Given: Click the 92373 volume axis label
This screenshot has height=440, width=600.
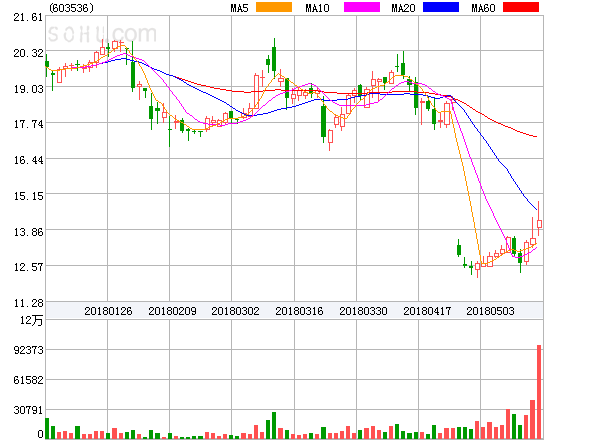Looking at the screenshot, I should point(28,350).
